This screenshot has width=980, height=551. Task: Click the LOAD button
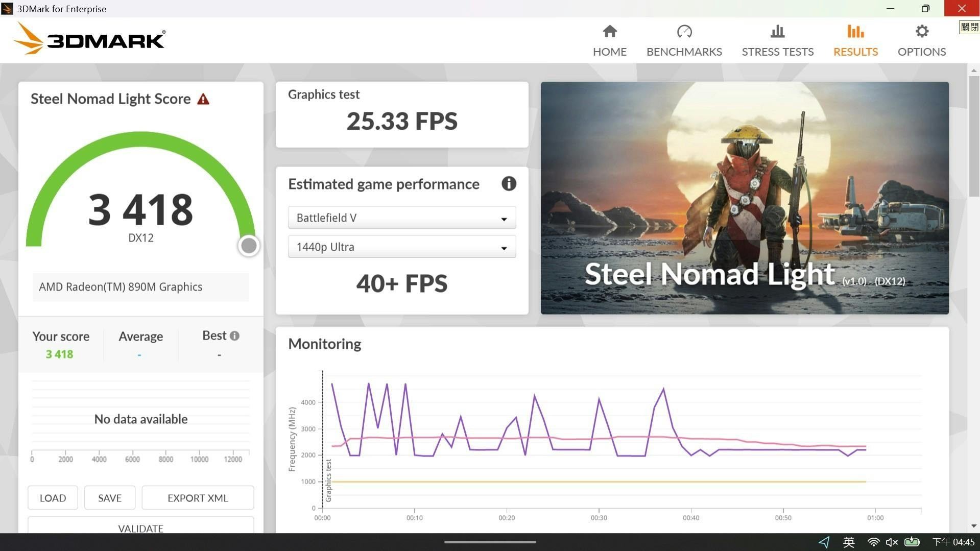click(x=53, y=498)
